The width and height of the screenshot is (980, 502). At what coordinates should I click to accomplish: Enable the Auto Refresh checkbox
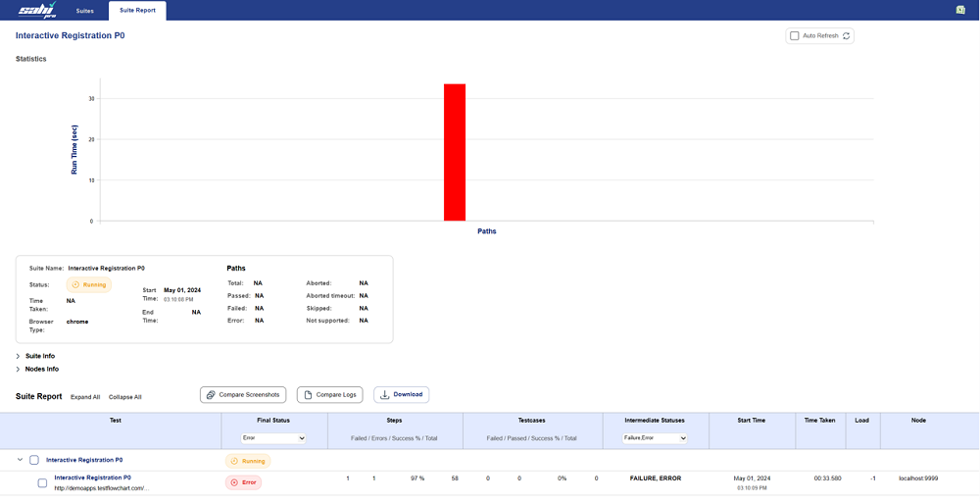pos(795,36)
